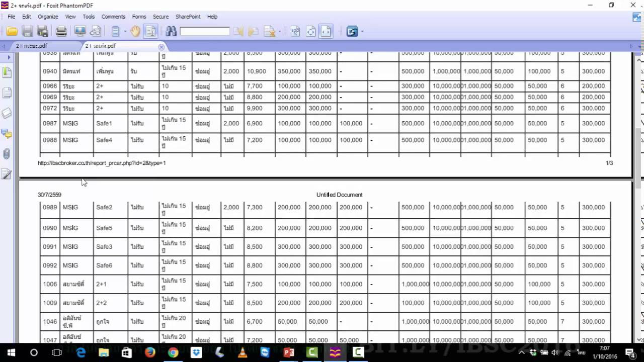Set zoom to Actual Size icon
The height and width of the screenshot is (362, 644).
pyautogui.click(x=295, y=32)
